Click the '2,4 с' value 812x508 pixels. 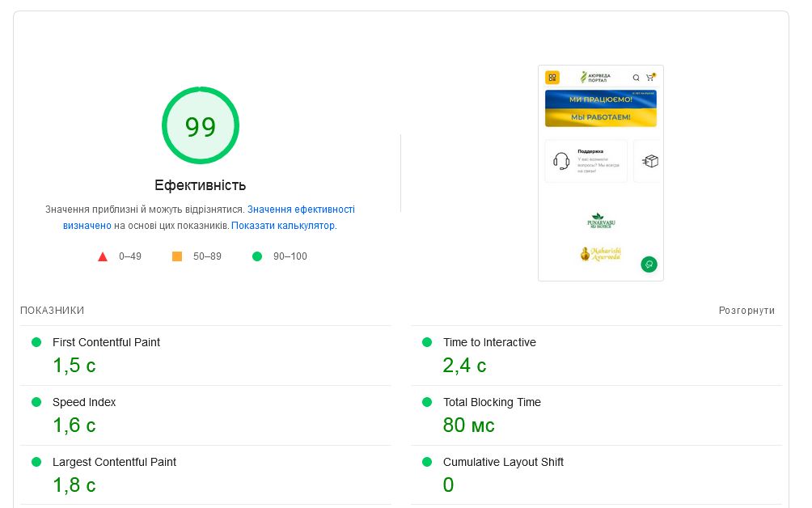pyautogui.click(x=464, y=366)
